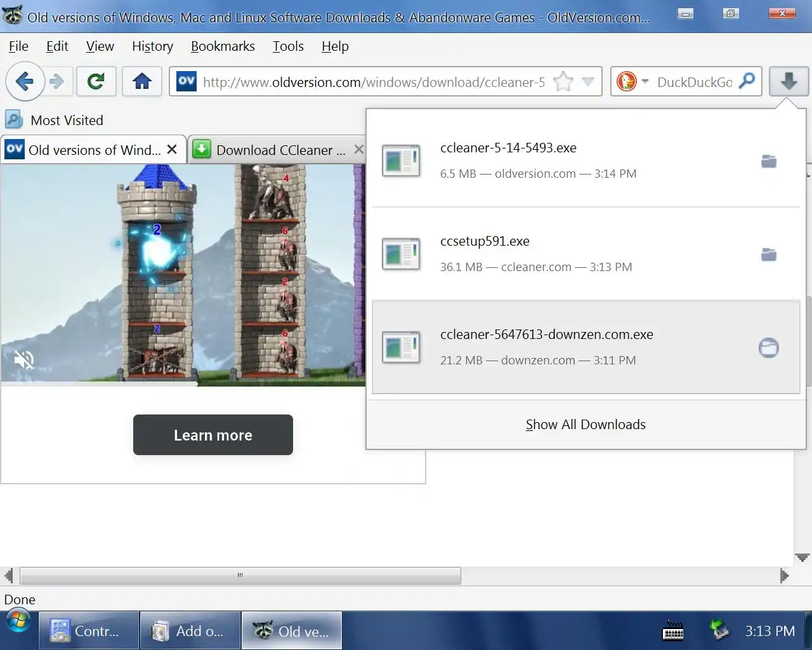This screenshot has width=812, height=650.
Task: Click the raccoon icon in the title bar
Action: point(13,15)
